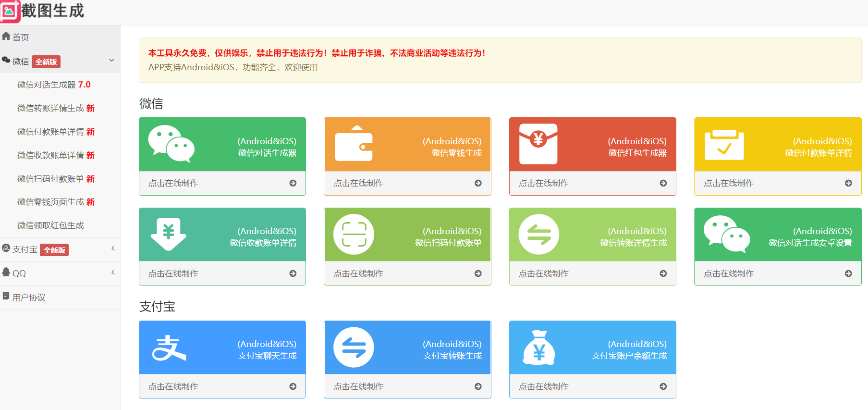Click the arrow icon under 微信零钱生成

[478, 183]
